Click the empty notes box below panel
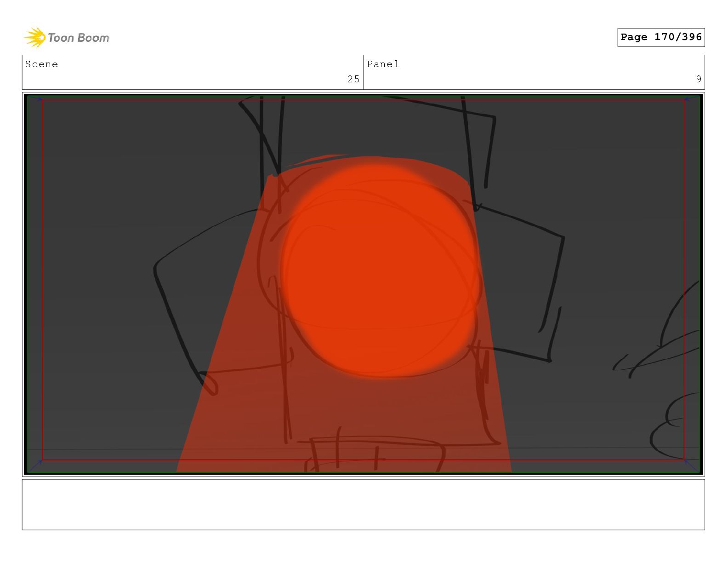 [x=363, y=505]
